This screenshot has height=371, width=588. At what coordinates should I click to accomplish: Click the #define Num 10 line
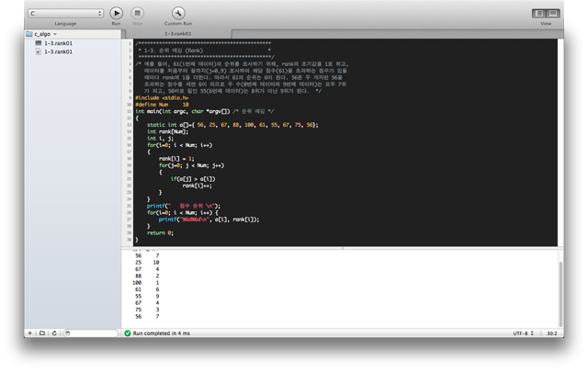(162, 105)
